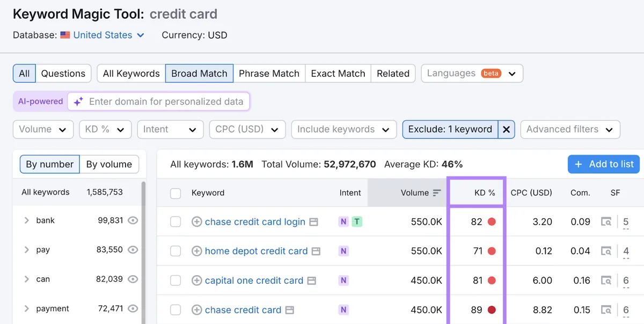Open SERP snapshot icon next to chase credit card login
The height and width of the screenshot is (324, 644).
coord(314,222)
